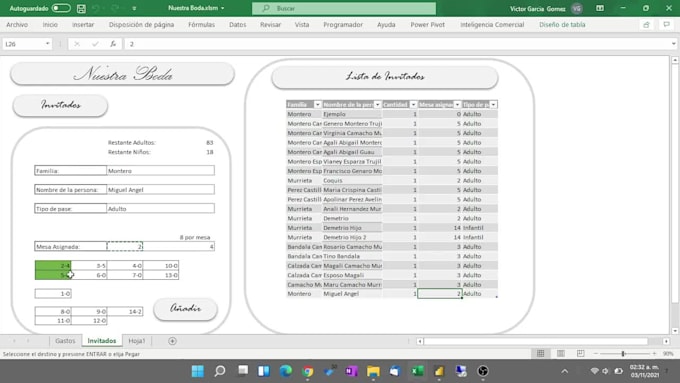Click vertical scrollbar down arrow
Screen dimensions: 680x383
[675, 331]
